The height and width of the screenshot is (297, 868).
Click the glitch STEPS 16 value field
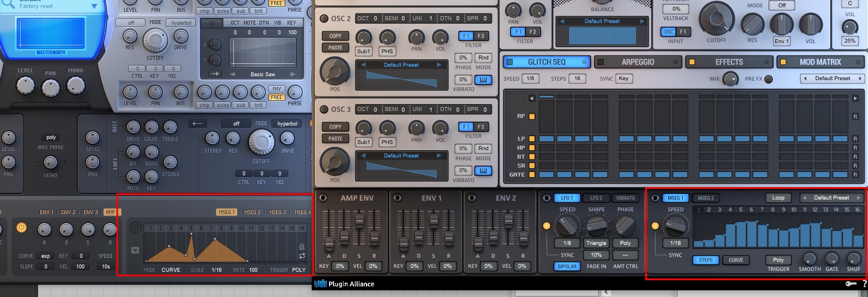tap(577, 79)
